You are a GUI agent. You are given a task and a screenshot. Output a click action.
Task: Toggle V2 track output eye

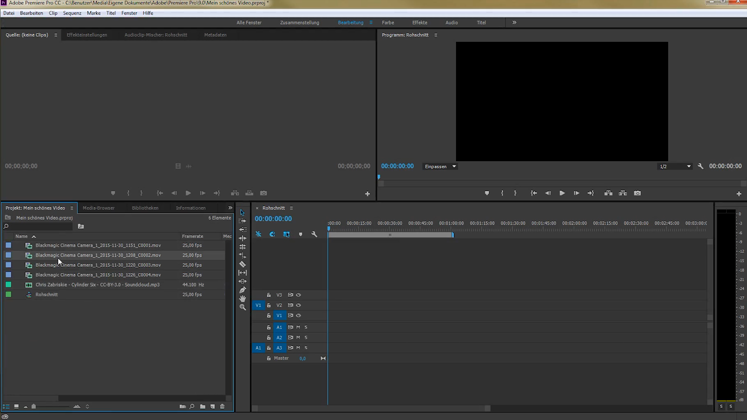299,305
